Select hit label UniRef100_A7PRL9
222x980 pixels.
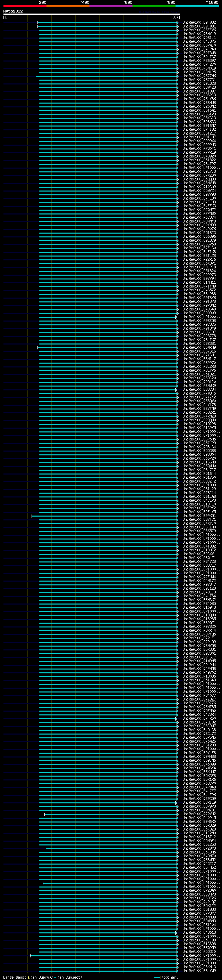199,153
